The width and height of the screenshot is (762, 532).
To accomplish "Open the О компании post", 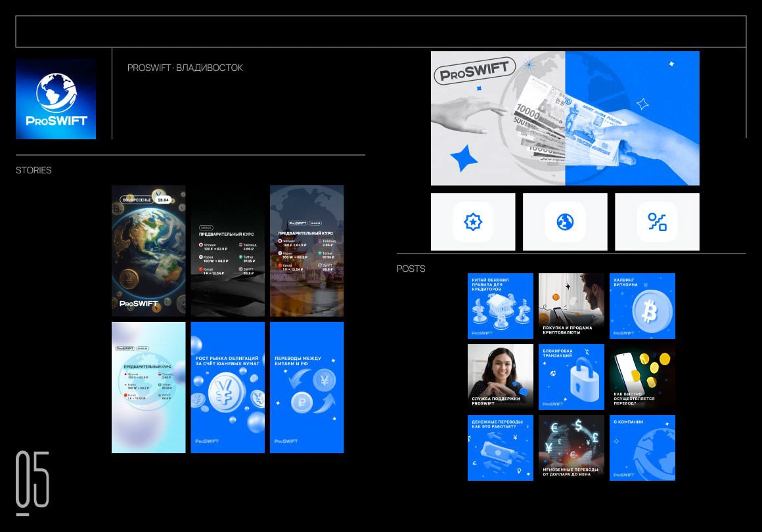I will pyautogui.click(x=642, y=447).
